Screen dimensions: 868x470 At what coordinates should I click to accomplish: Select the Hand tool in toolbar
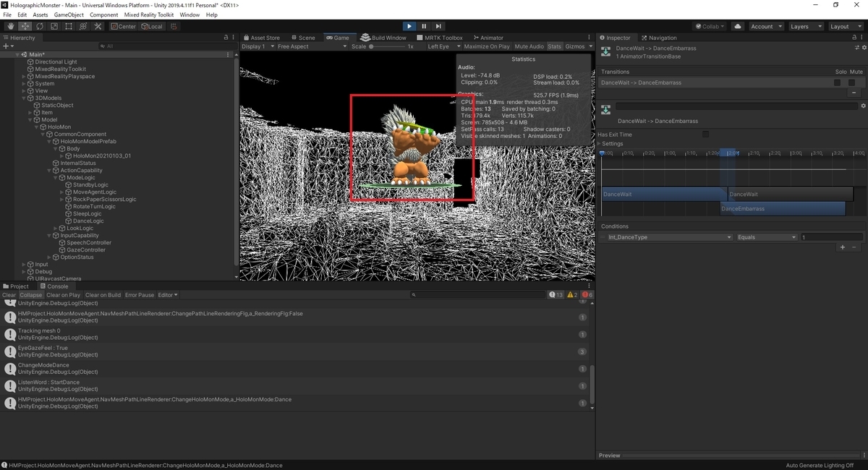[11, 26]
